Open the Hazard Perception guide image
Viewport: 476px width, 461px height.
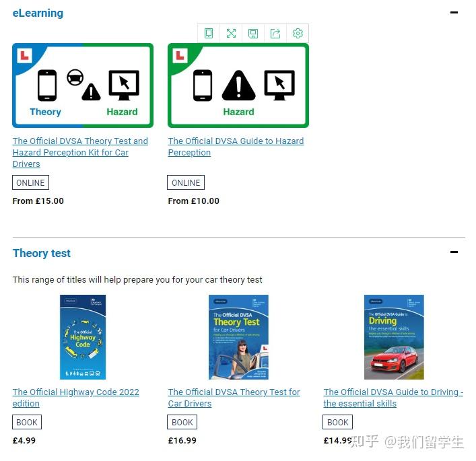click(238, 85)
